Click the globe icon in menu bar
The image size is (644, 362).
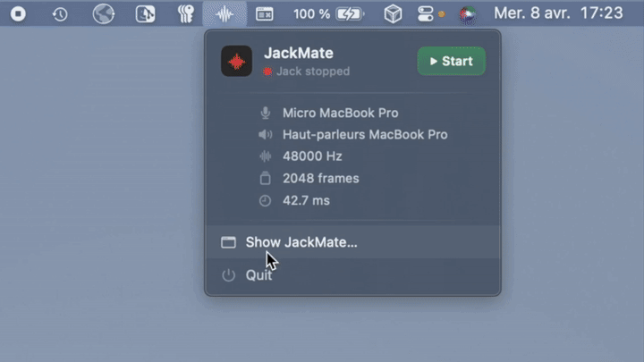(103, 14)
